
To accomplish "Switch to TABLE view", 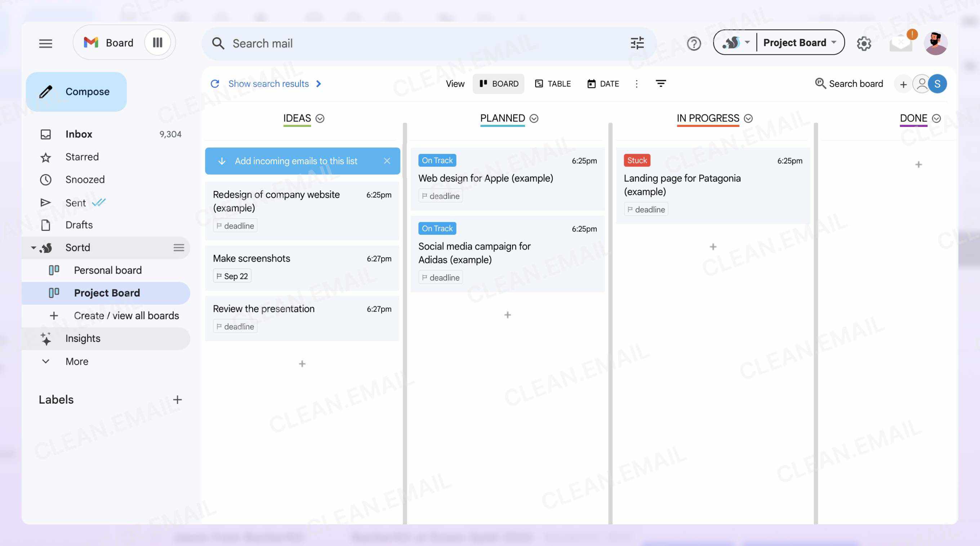I will 553,83.
